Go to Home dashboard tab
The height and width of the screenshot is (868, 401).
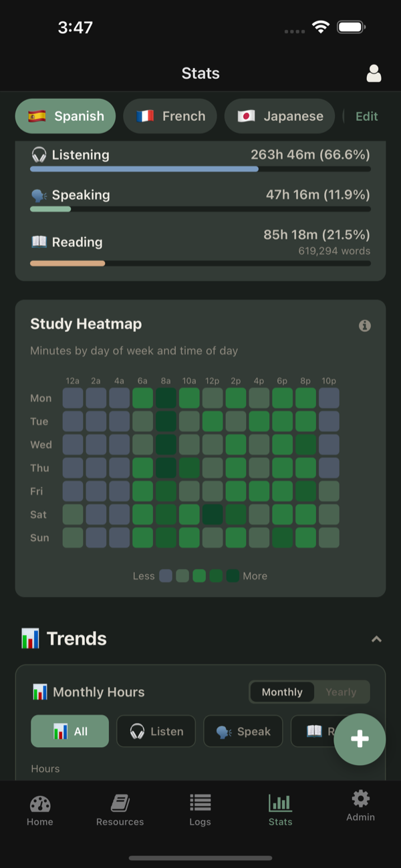coord(40,810)
